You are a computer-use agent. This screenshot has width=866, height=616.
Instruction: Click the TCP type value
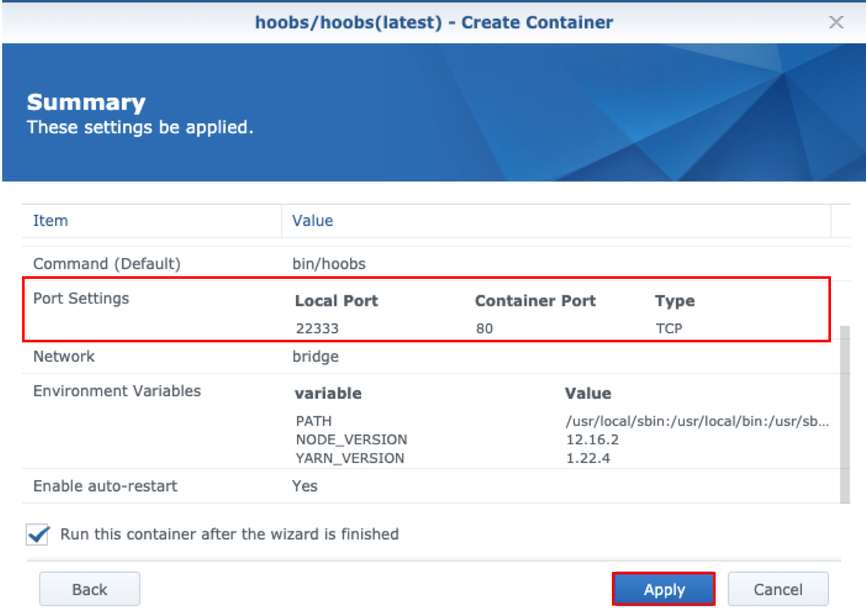[x=669, y=328]
